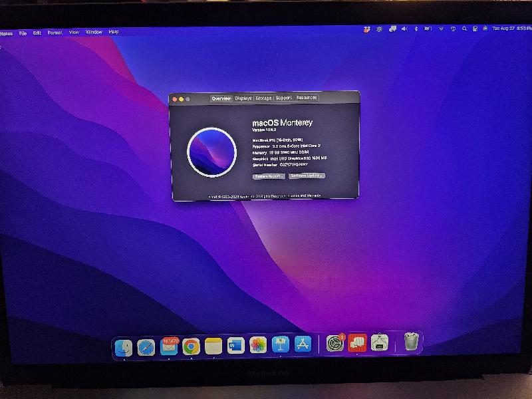Open the Mail app in the Dock

pyautogui.click(x=169, y=346)
